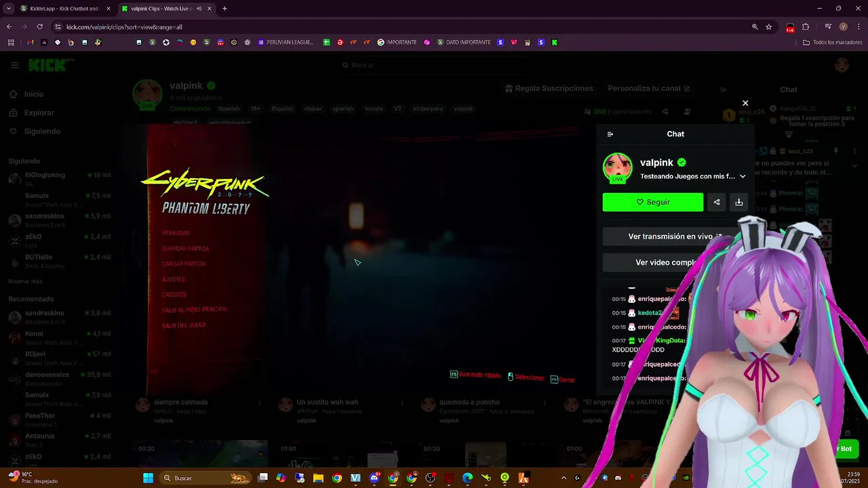Open sandraskins under Siguiendo list

[x=60, y=219]
